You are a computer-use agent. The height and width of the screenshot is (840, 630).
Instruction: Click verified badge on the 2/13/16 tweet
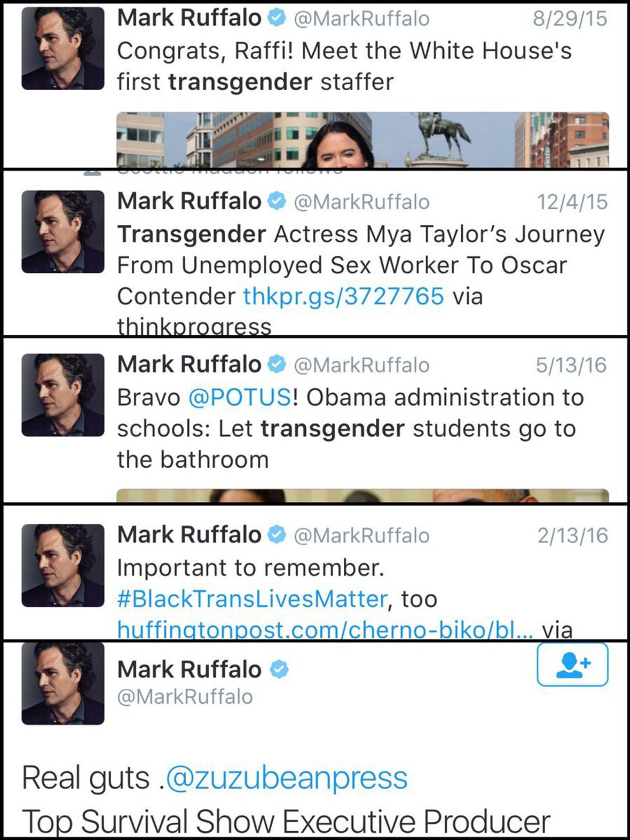(276, 535)
